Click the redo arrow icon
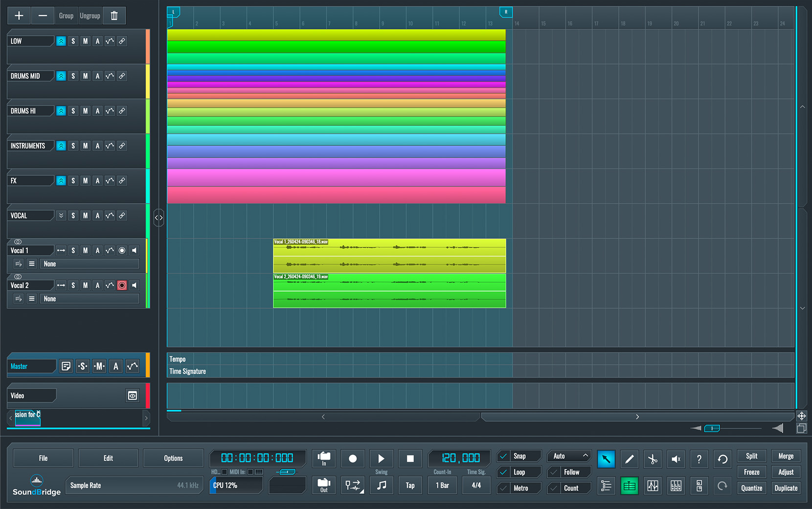 pos(722,486)
